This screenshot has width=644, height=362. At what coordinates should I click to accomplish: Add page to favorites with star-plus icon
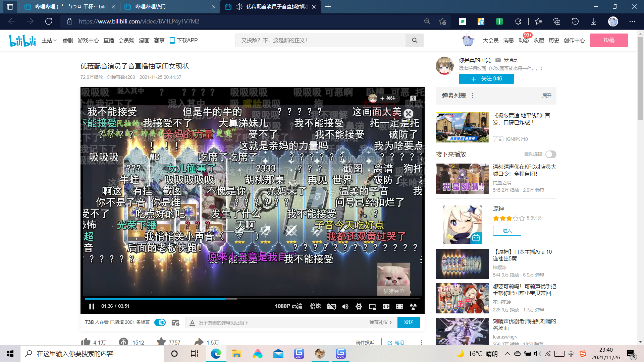(442, 21)
